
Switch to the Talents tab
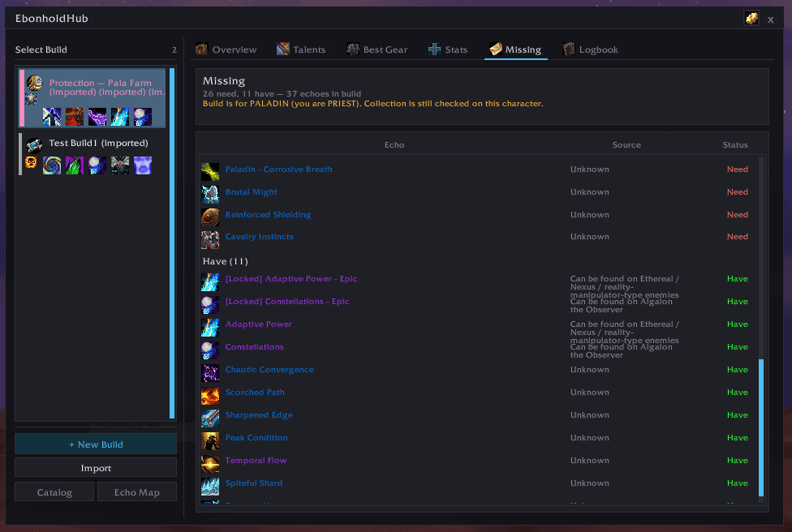coord(301,49)
